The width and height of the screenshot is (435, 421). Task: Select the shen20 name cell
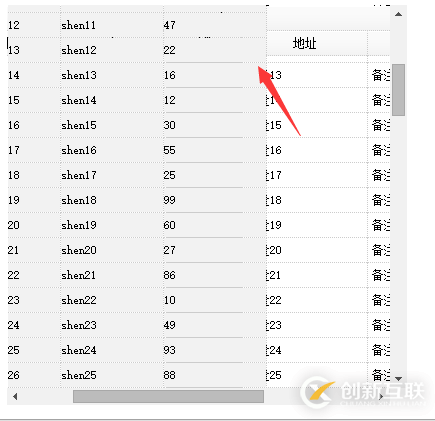tap(112, 250)
